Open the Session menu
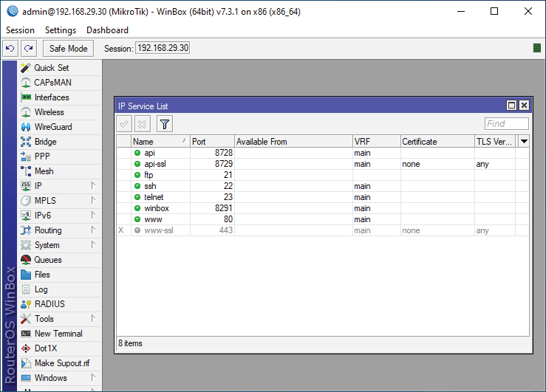 pyautogui.click(x=20, y=30)
